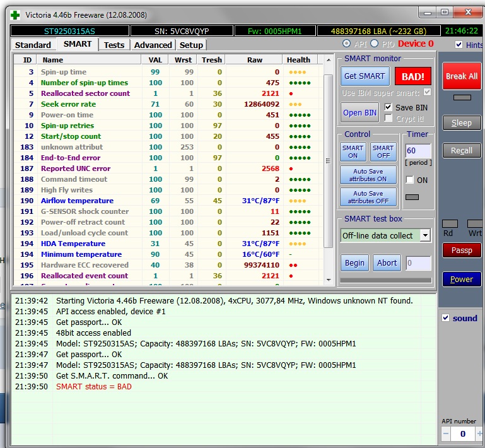Image resolution: width=485 pixels, height=448 pixels.
Task: Click the SMART status = BAD log line
Action: coord(94,387)
